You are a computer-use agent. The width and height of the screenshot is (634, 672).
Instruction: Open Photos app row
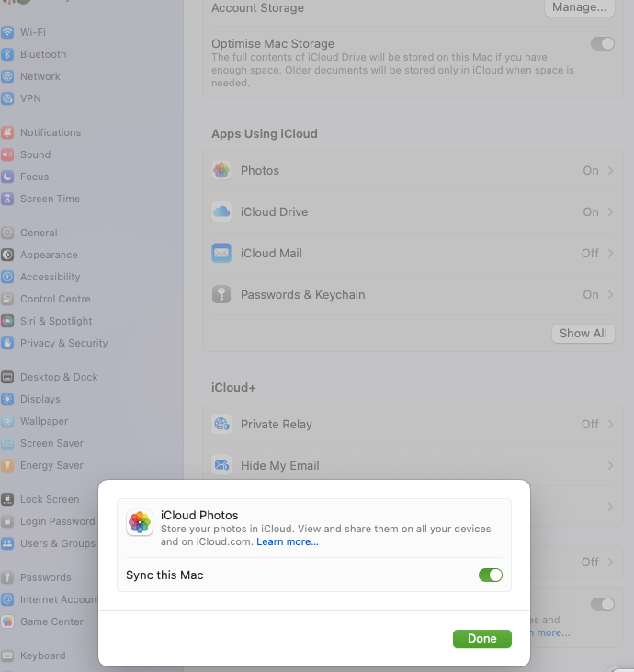tap(413, 171)
